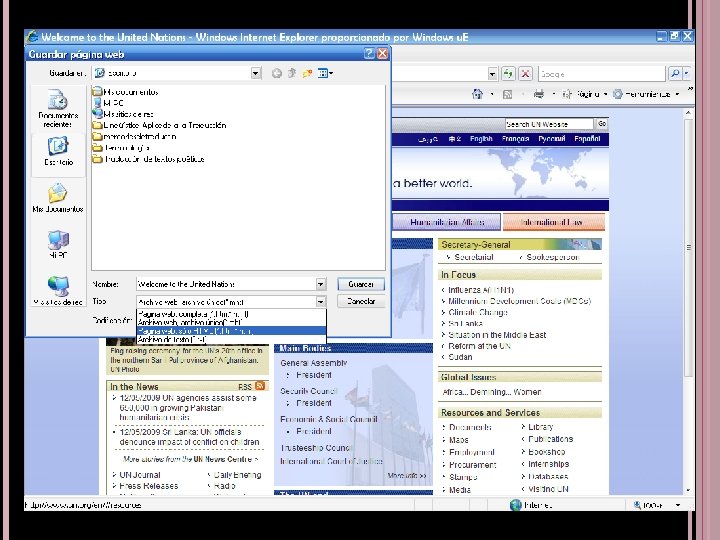Click the IE Home toolbar icon
Viewport: 720px width, 540px height.
coord(478,94)
